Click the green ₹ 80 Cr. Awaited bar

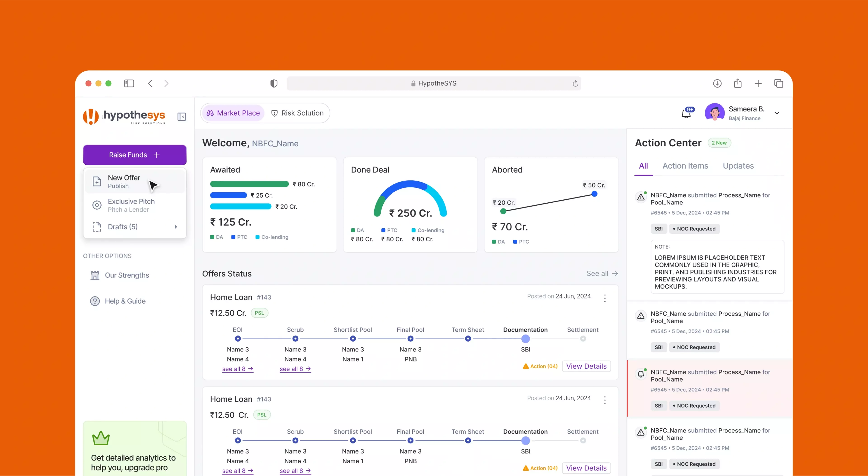coord(249,184)
